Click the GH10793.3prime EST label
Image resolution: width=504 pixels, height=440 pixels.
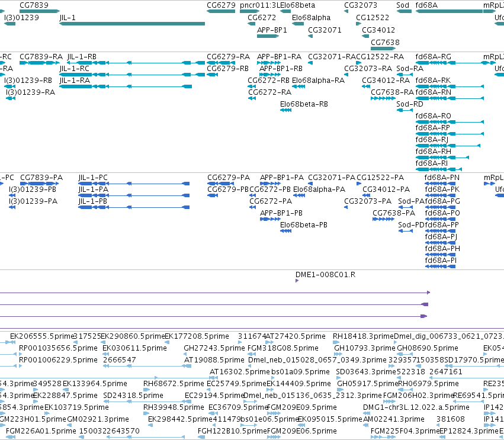click(x=364, y=348)
